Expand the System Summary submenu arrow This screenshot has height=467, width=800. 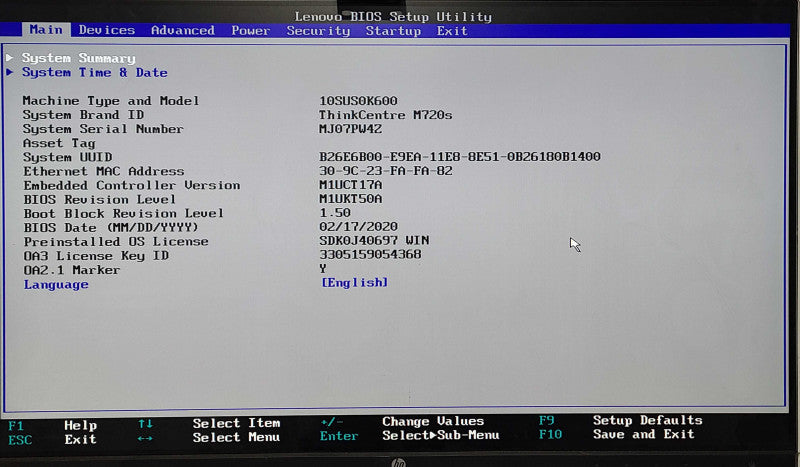9,58
